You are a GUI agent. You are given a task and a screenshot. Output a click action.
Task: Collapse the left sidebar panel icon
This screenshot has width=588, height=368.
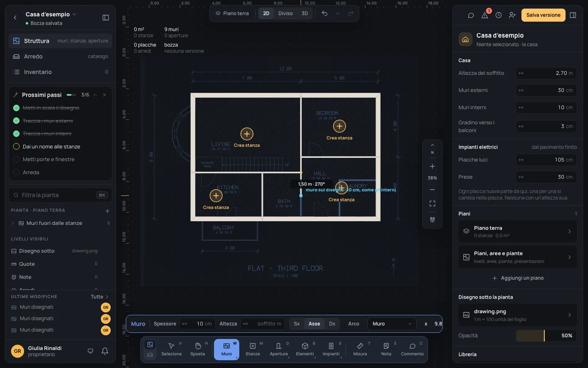tap(106, 18)
